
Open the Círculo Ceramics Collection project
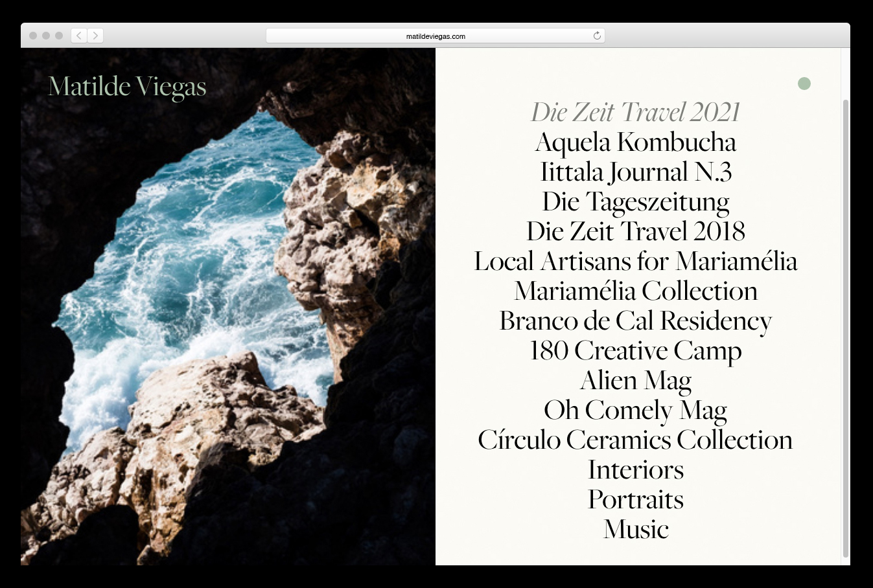click(636, 440)
